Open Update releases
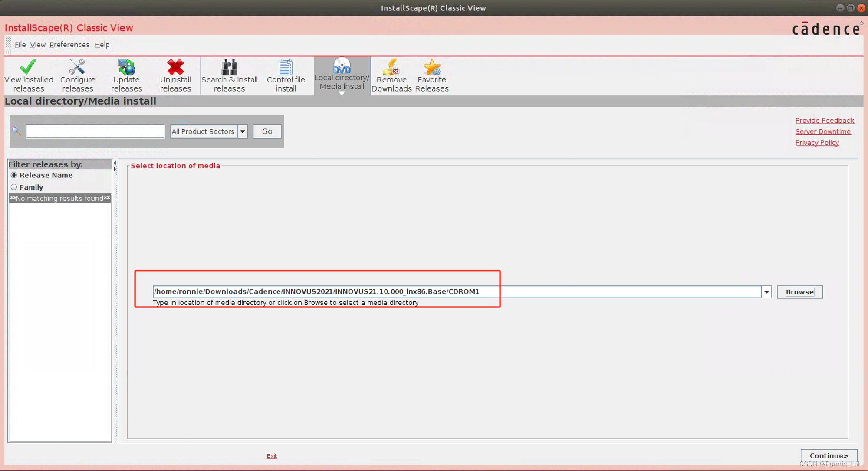The image size is (868, 471). (x=126, y=75)
